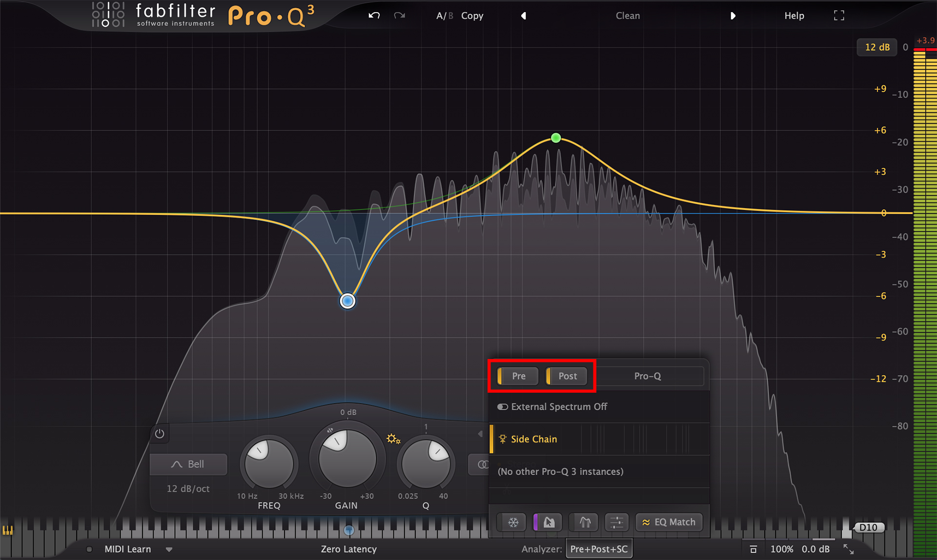Click the Pre+Post+SC analyzer button
This screenshot has height=560, width=937.
point(599,549)
